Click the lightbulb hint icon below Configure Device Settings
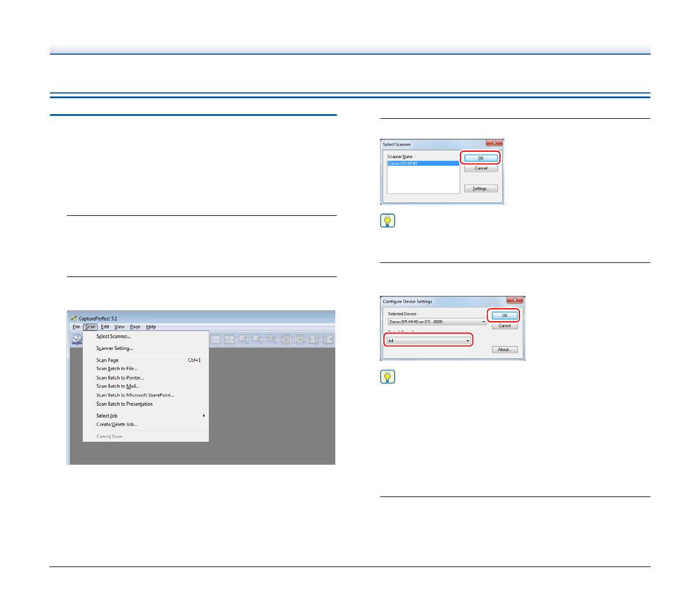 coord(388,377)
